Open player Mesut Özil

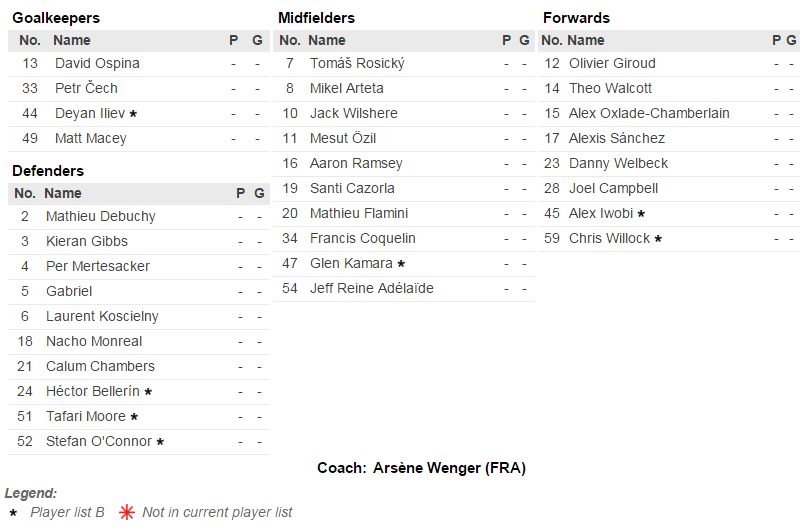coord(343,138)
